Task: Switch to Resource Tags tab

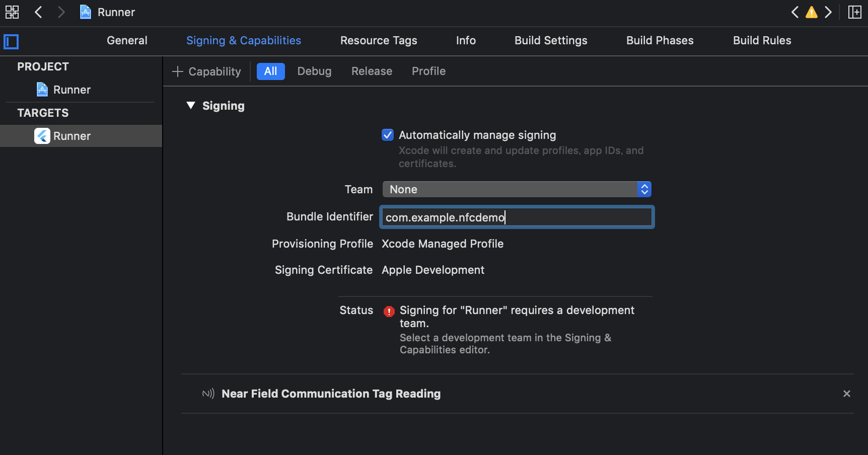Action: [379, 41]
